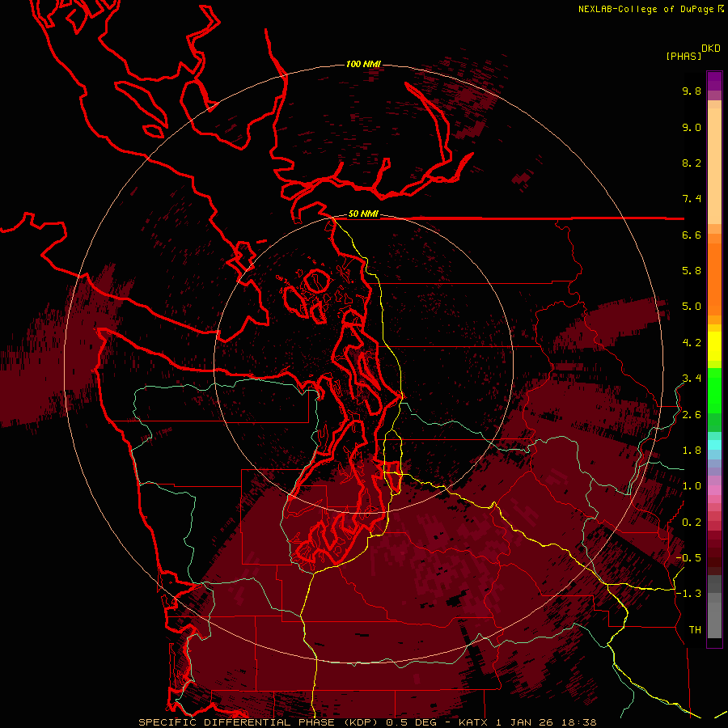
Task: Click the DKD label above the color scale
Action: (711, 49)
